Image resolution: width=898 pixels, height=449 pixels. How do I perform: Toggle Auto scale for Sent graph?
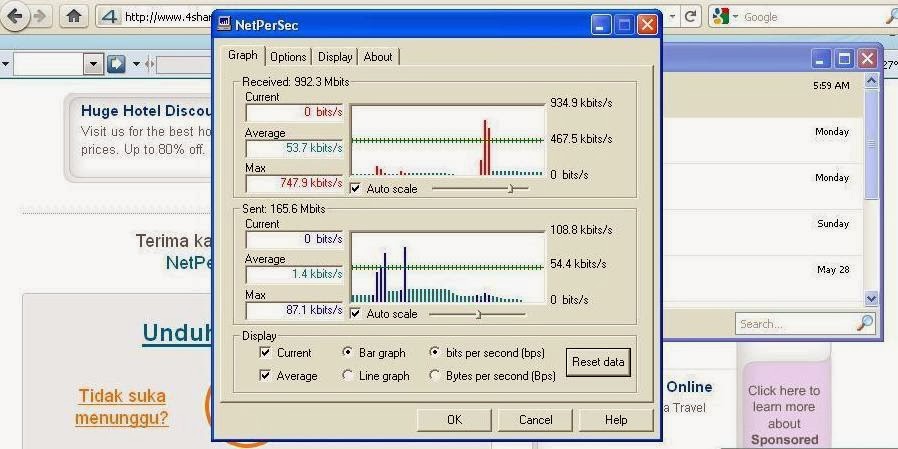(356, 314)
